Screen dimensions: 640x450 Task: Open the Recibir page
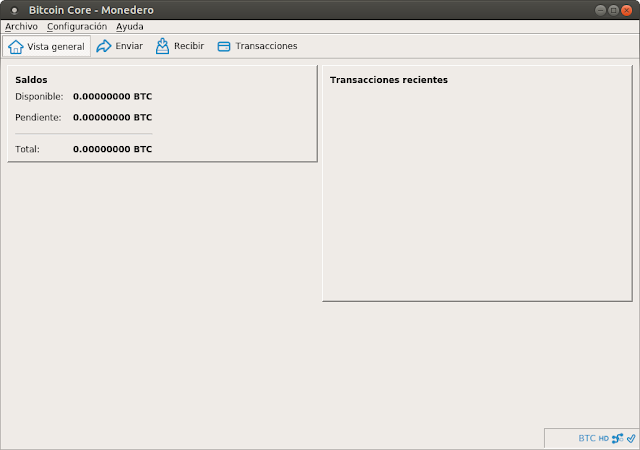point(180,46)
